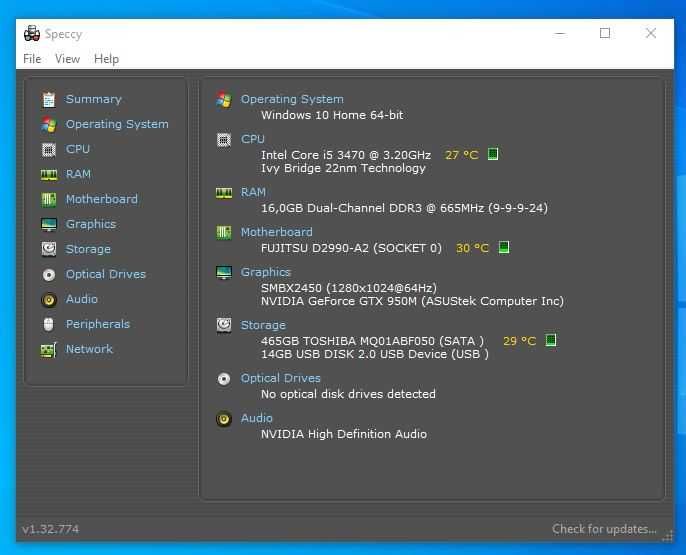Image resolution: width=686 pixels, height=555 pixels.
Task: Click the Peripherals mouse icon in sidebar
Action: (x=49, y=325)
